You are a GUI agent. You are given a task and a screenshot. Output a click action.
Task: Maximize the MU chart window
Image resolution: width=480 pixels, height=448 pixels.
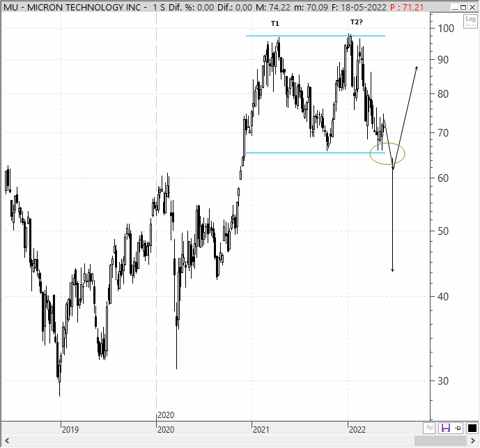(463, 7)
